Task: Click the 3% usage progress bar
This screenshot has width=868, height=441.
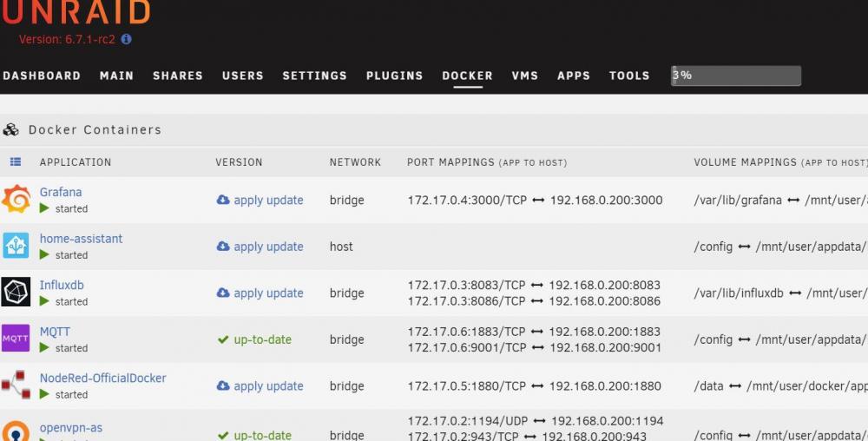Action: (735, 76)
